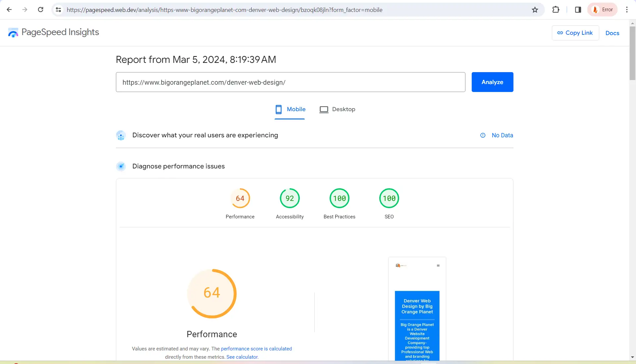Click the browser address bar URL
636x364 pixels.
point(225,10)
